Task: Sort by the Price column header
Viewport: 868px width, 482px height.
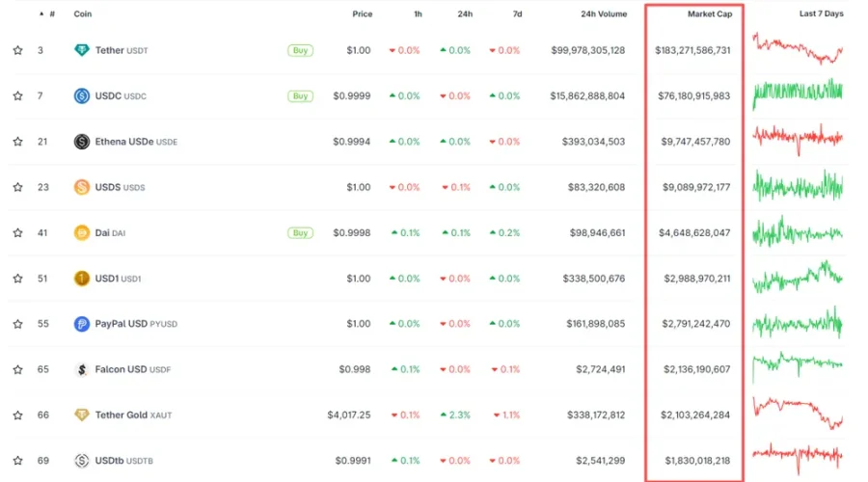Action: [x=362, y=14]
